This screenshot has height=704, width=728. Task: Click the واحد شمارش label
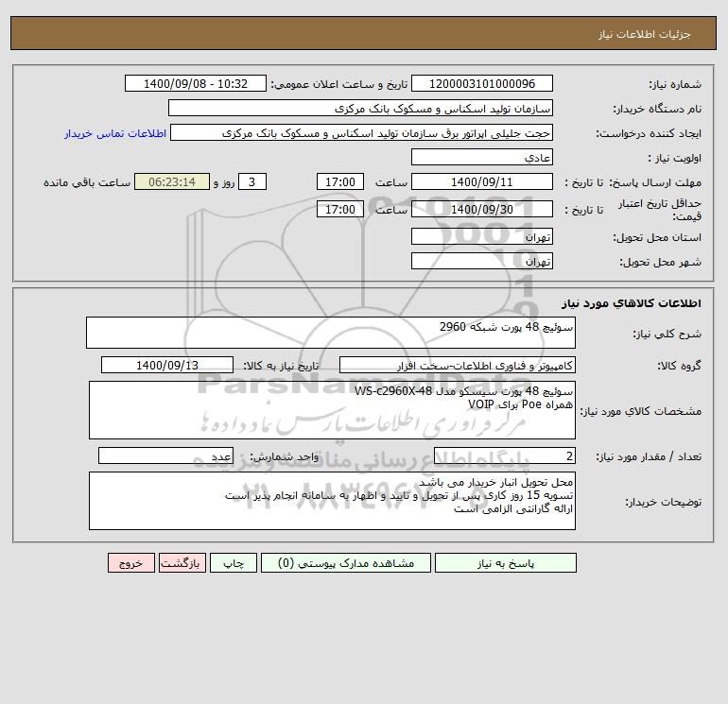coord(285,457)
